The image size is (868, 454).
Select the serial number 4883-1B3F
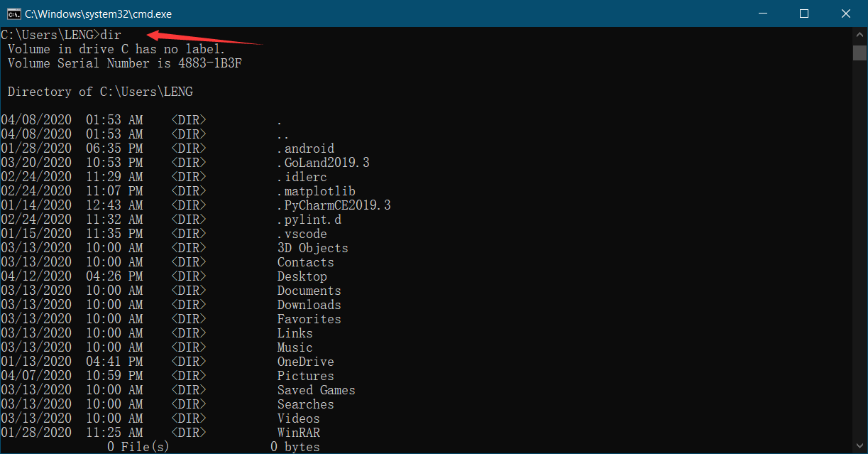pyautogui.click(x=210, y=63)
